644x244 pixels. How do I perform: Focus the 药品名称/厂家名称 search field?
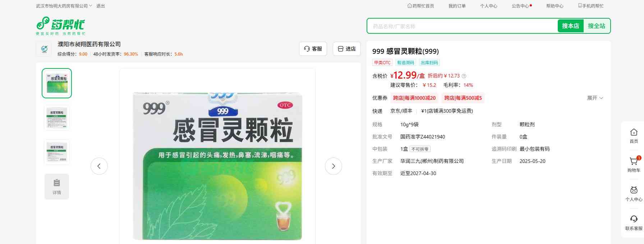(x=463, y=26)
